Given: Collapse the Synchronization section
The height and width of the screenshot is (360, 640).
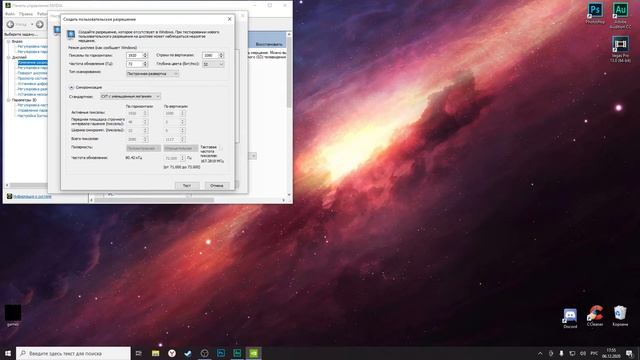Looking at the screenshot, I should coord(71,87).
